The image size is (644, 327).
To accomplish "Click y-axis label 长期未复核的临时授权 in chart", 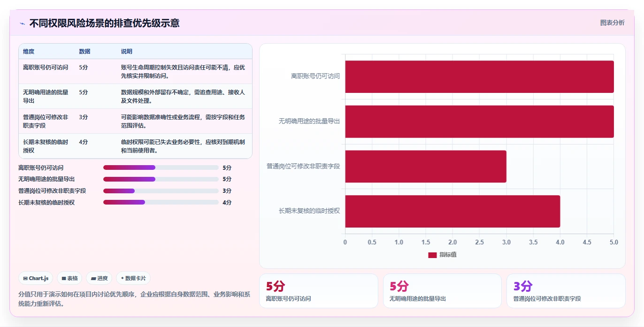I will point(309,211).
